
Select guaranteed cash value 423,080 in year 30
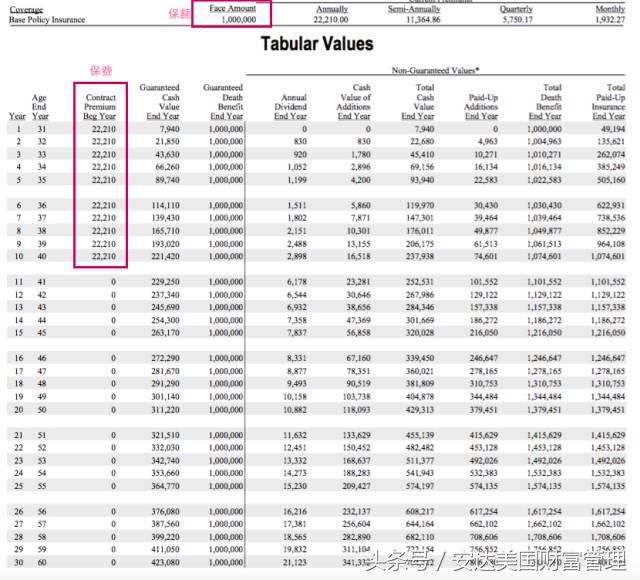click(166, 562)
